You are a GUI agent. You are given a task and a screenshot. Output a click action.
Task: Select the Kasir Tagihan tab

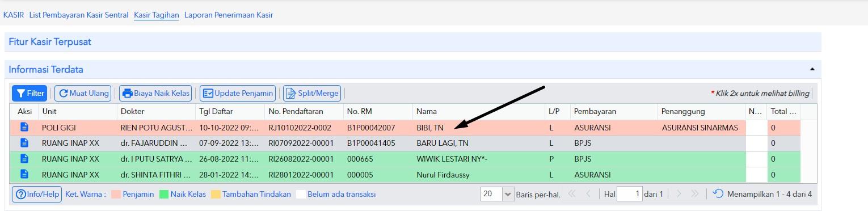click(x=157, y=15)
